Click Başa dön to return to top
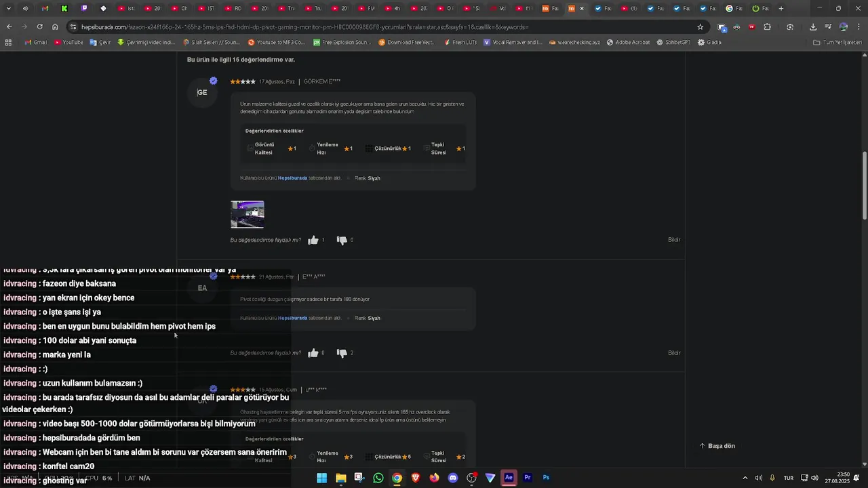 point(717,446)
